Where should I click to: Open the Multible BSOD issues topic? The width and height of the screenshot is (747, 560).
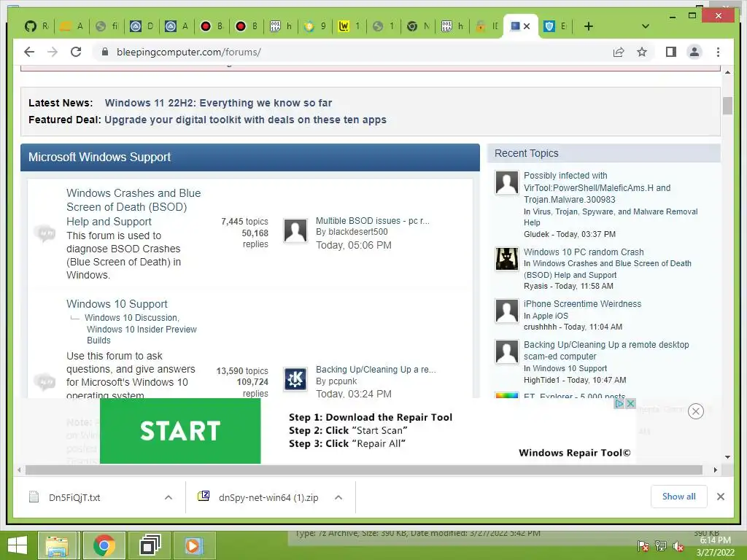point(373,220)
